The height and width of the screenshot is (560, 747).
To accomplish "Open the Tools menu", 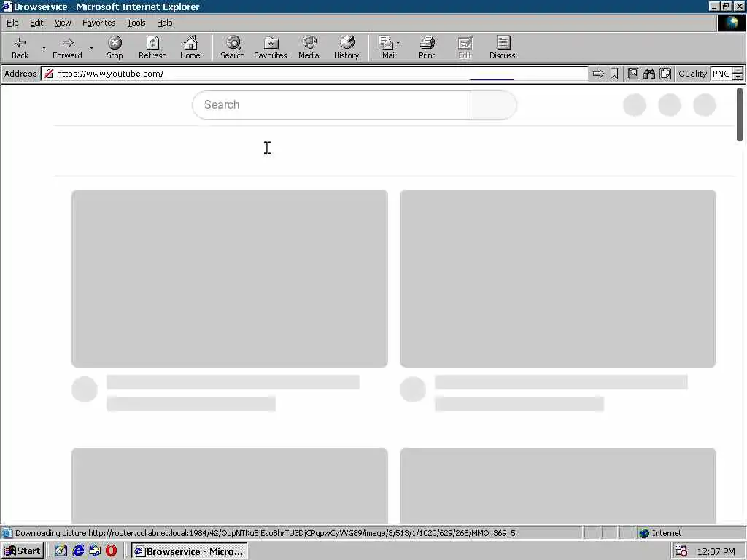I will tap(136, 23).
